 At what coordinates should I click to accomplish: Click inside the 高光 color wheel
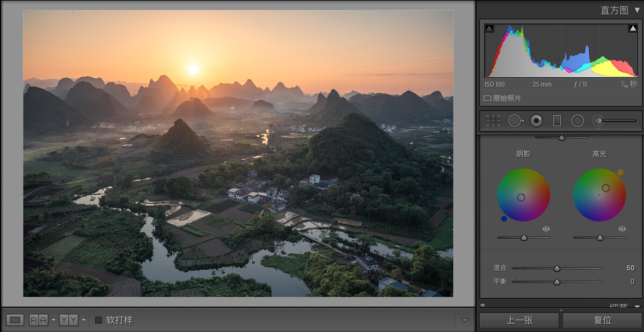pyautogui.click(x=599, y=195)
